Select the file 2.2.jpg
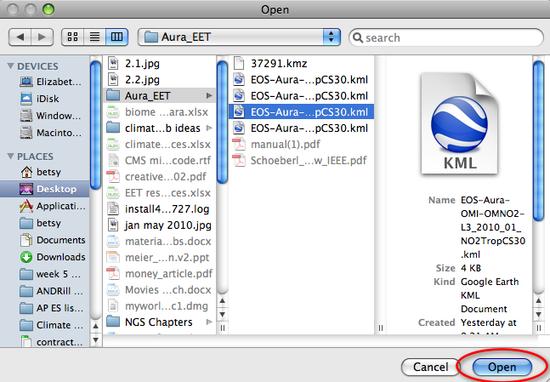This screenshot has height=382, width=550. point(159,80)
